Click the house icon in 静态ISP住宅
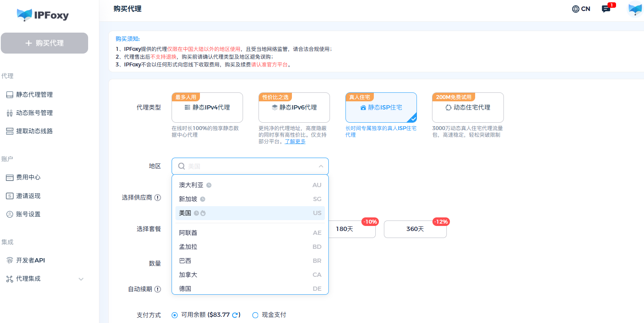This screenshot has width=644, height=323. (363, 108)
